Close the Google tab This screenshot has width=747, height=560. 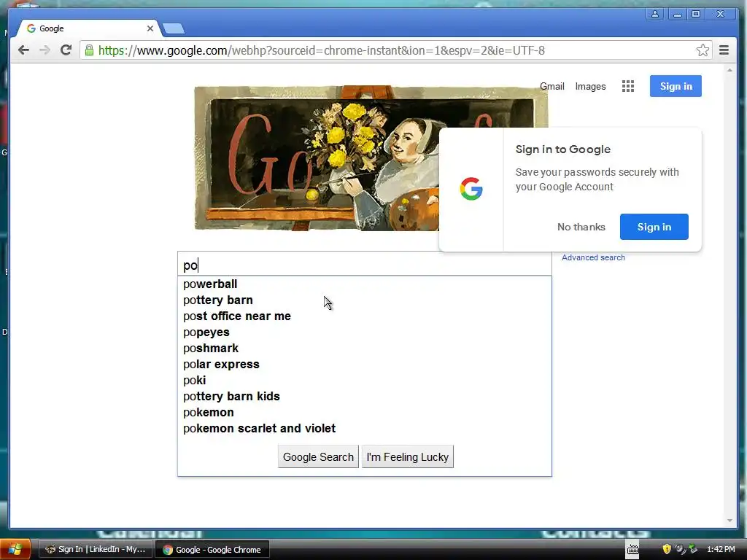coord(150,28)
